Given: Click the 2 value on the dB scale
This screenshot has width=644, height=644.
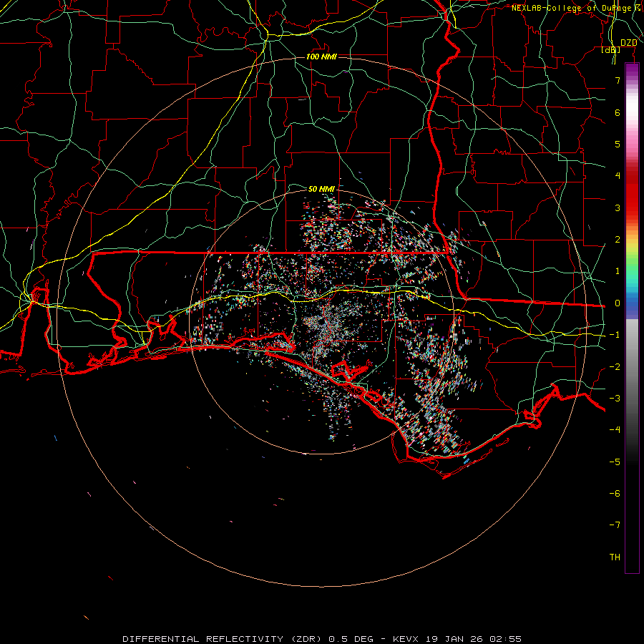Looking at the screenshot, I should pos(618,240).
